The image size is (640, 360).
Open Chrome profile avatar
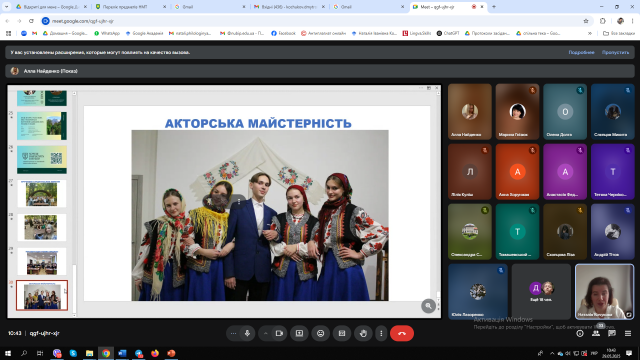[620, 21]
